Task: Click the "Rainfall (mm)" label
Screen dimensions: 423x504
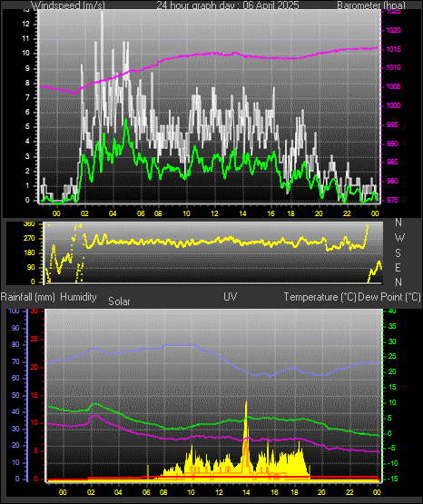Action: click(x=27, y=297)
